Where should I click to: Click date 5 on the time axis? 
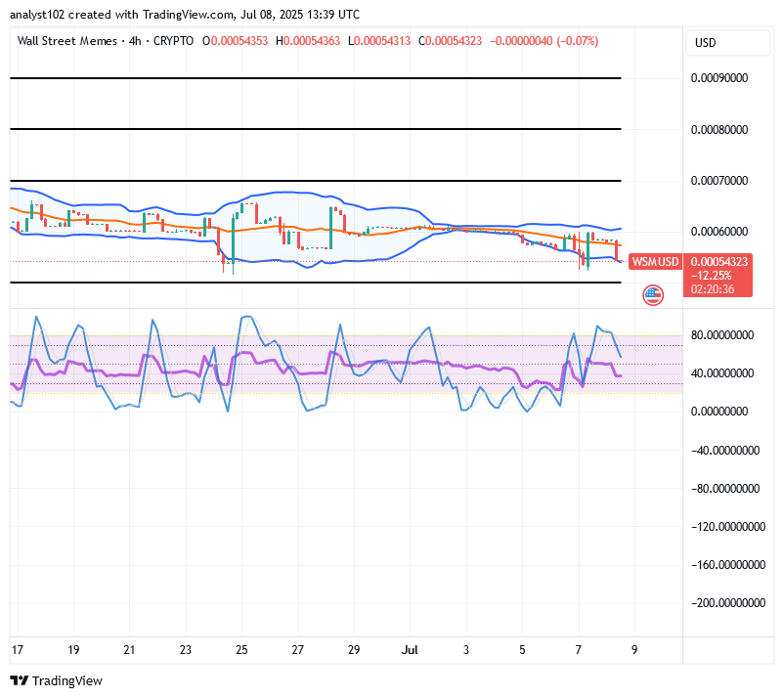pos(522,650)
